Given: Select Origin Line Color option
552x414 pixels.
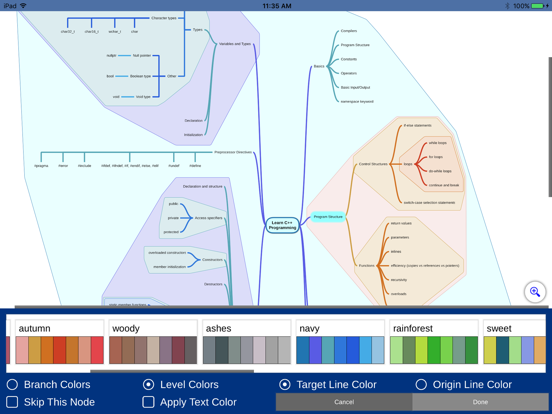Looking at the screenshot, I should [421, 384].
